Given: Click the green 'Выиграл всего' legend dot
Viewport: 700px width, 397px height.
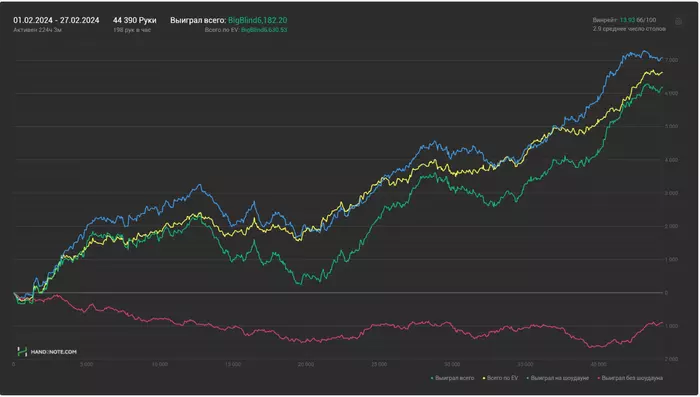Looking at the screenshot, I should 432,379.
